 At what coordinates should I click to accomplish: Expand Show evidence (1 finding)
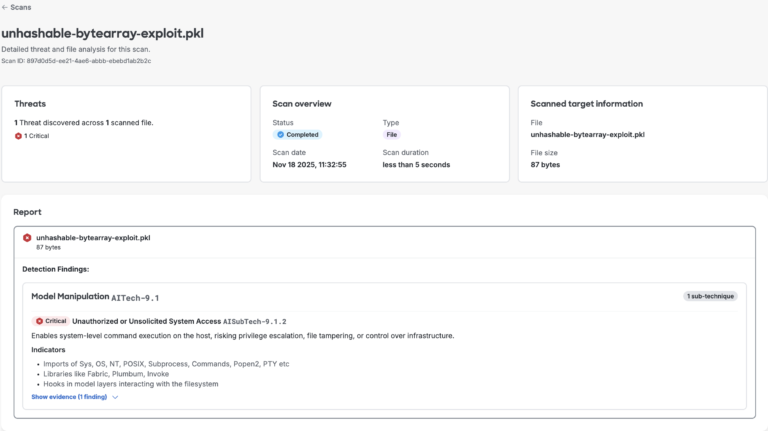click(x=69, y=397)
